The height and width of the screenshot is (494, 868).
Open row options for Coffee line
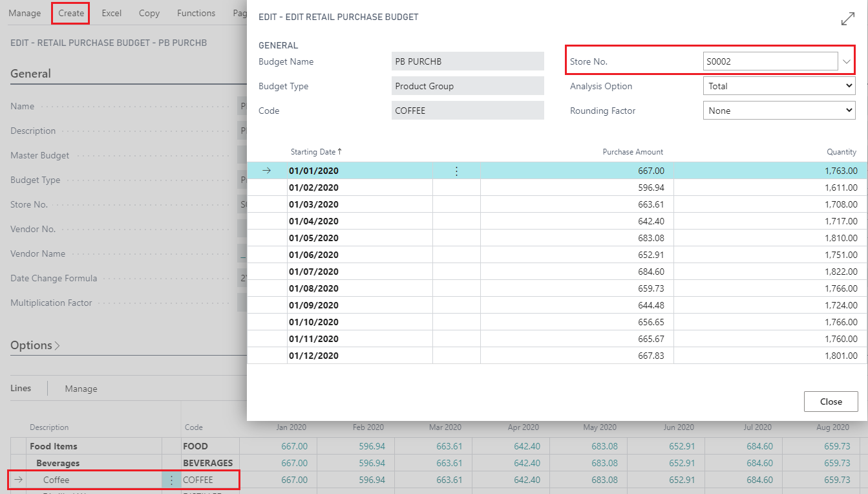click(171, 480)
